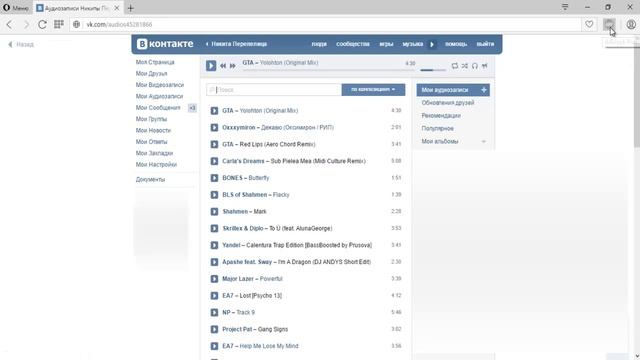Click the header play button next to музыка
Viewport: 640px width, 360px height.
point(432,44)
